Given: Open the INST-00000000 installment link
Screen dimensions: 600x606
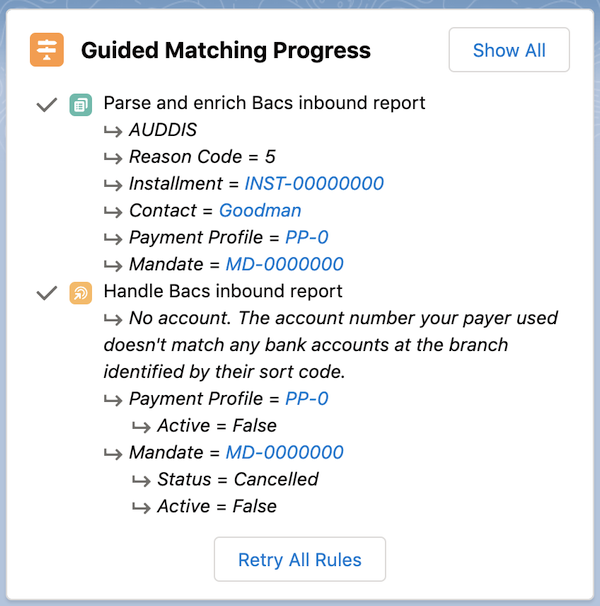Looking at the screenshot, I should click(314, 184).
